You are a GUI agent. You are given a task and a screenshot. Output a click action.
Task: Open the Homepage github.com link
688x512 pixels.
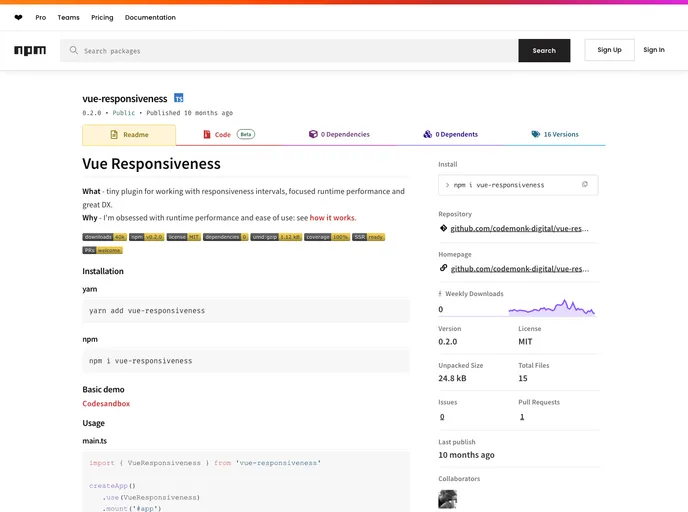(x=520, y=269)
